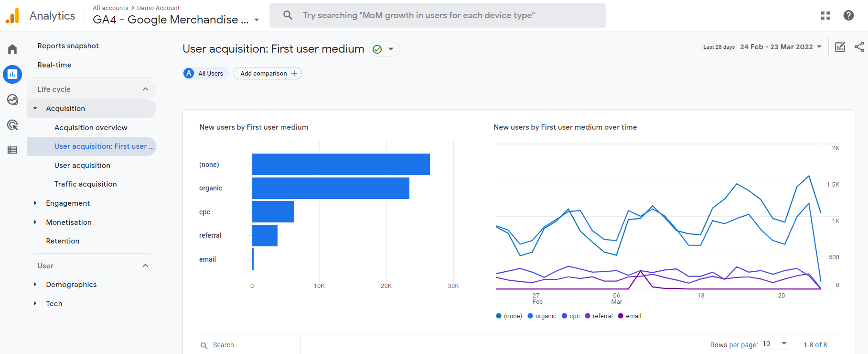This screenshot has height=354, width=868.
Task: Open the Google apps grid icon
Action: pyautogui.click(x=825, y=15)
